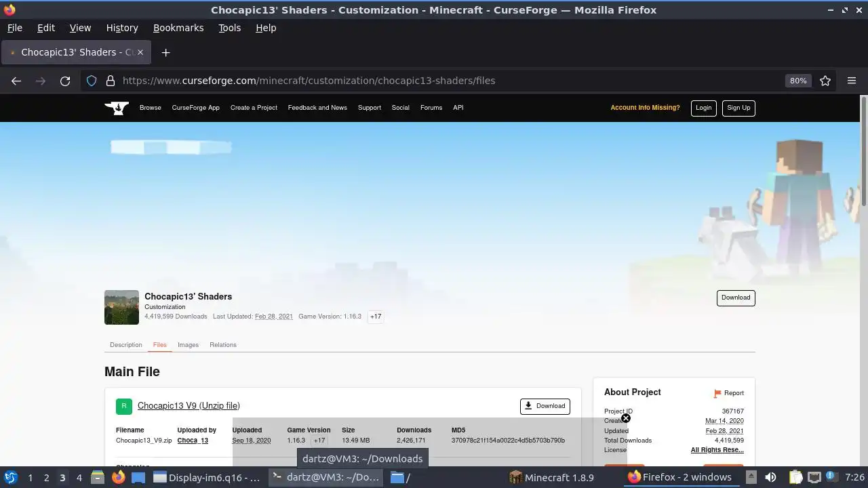Switch to the Description tab
The image size is (868, 488).
click(x=126, y=345)
